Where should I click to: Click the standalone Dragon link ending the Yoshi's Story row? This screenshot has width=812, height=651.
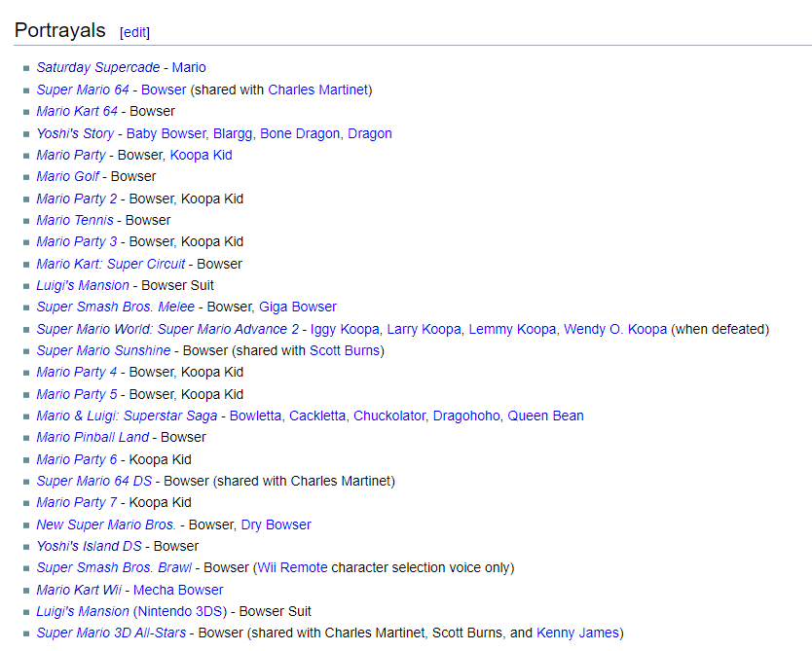(370, 133)
